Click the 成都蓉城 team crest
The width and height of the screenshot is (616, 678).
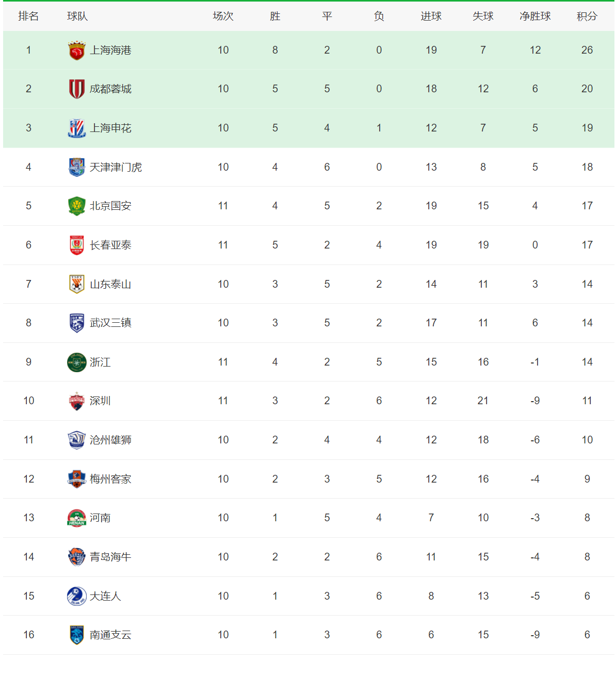(77, 89)
